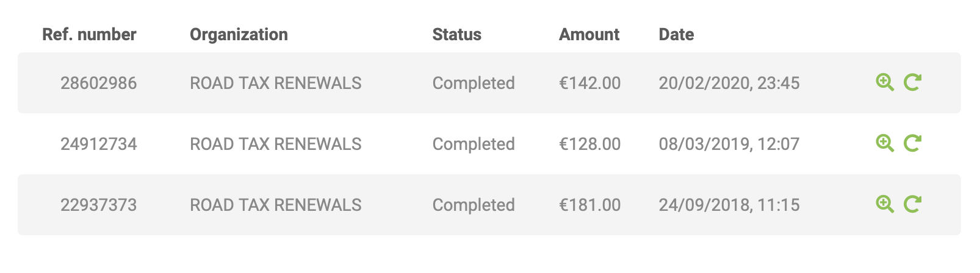Click the €181.00 amount cell
980x273 pixels.
pyautogui.click(x=590, y=205)
